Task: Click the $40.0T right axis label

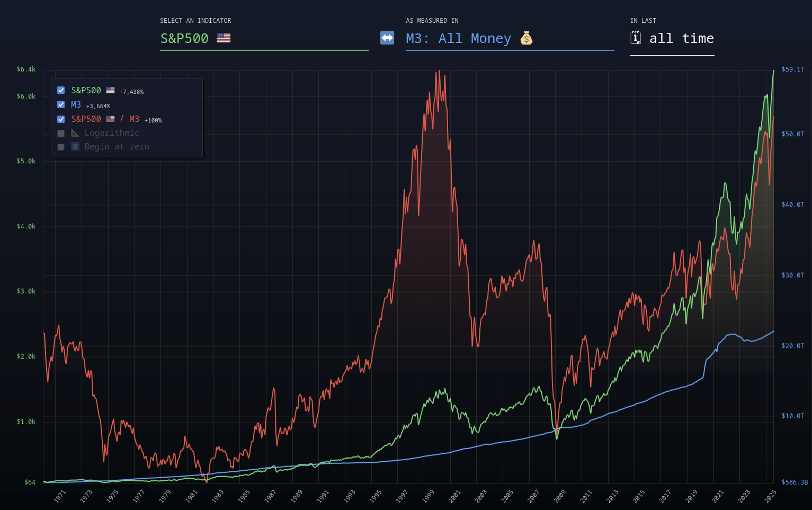Action: tap(793, 205)
